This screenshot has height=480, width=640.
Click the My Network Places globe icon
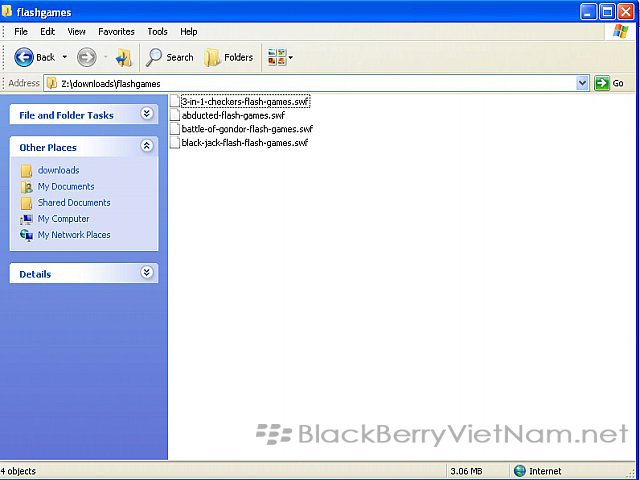point(27,236)
